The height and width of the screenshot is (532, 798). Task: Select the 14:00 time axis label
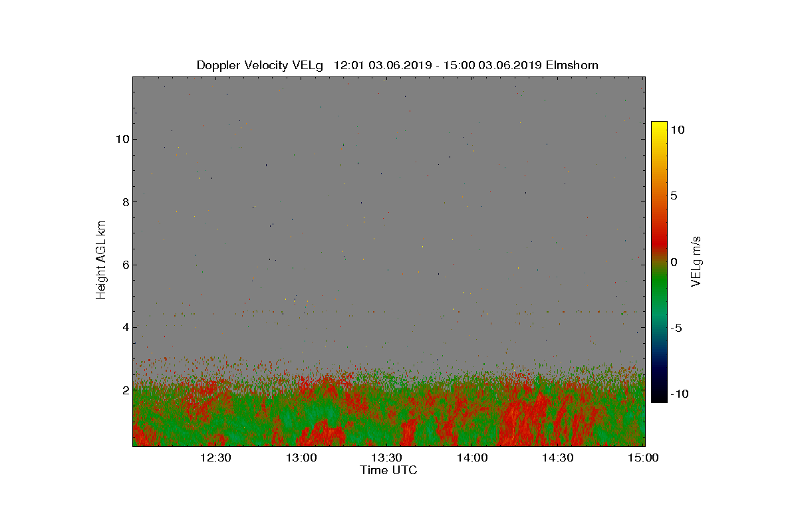[x=472, y=458]
